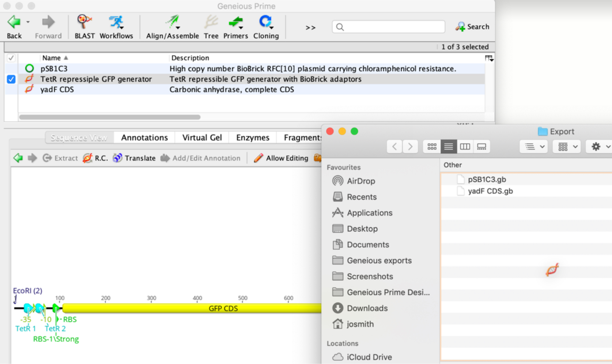612x364 pixels.
Task: Open Downloads in Finder sidebar
Action: click(360, 308)
